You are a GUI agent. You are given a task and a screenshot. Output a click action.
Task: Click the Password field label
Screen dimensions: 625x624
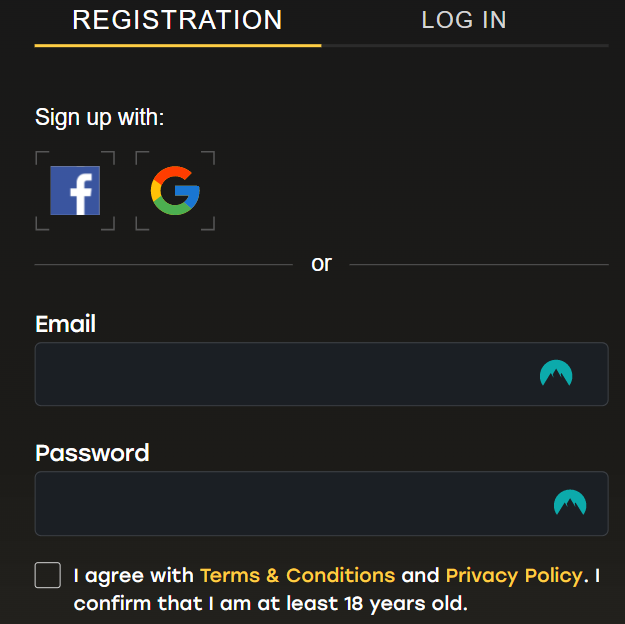pos(92,453)
